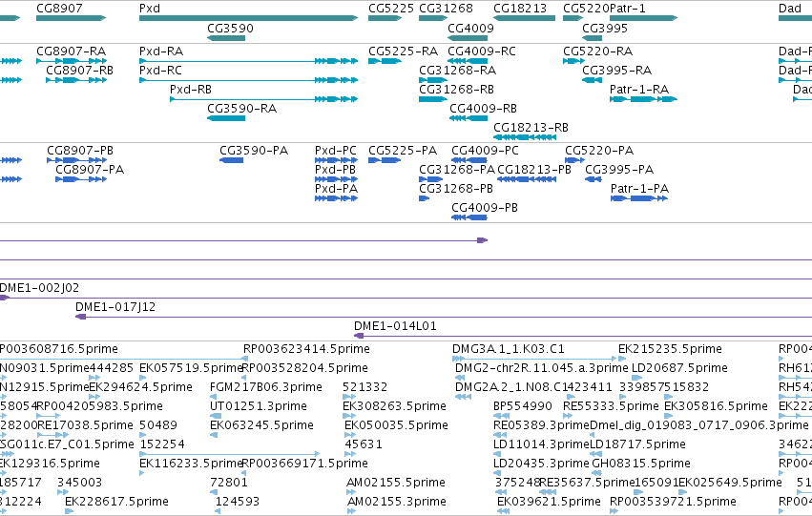
Task: Open the CG3590-PA protein label
Action: coord(254,151)
